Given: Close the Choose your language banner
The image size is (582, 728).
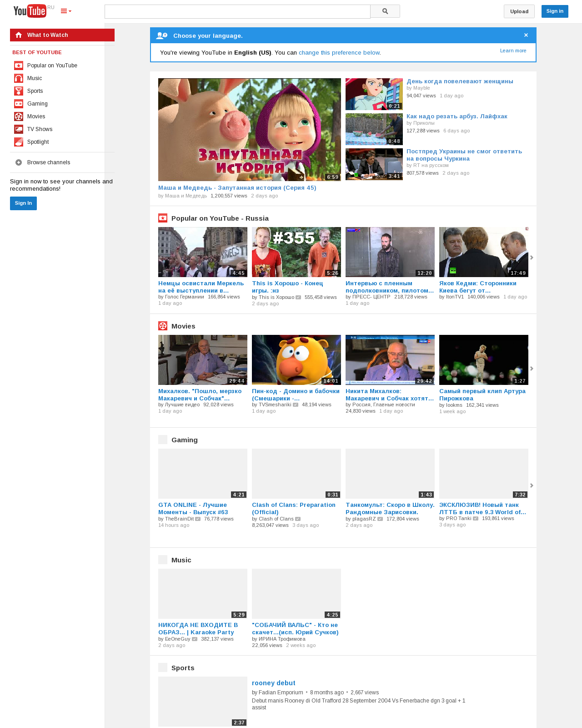Looking at the screenshot, I should coord(526,35).
